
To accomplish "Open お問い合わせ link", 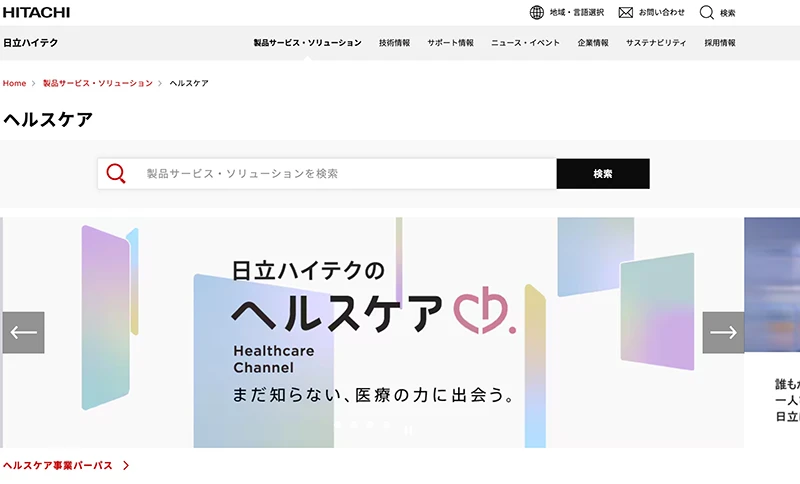I will (x=662, y=12).
